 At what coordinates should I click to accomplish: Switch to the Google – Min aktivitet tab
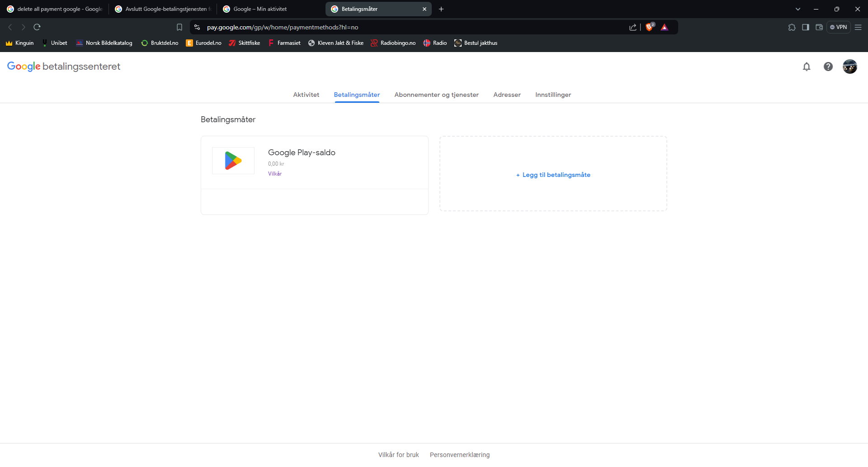coord(271,9)
